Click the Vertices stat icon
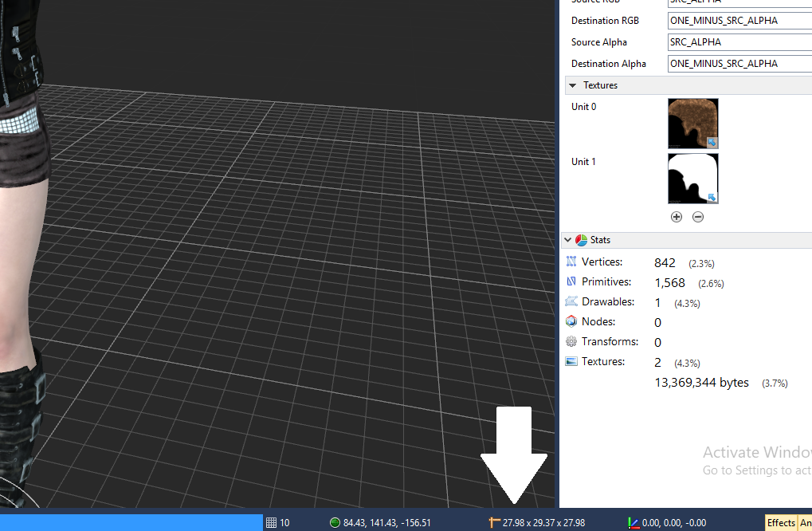The width and height of the screenshot is (812, 531). [571, 262]
